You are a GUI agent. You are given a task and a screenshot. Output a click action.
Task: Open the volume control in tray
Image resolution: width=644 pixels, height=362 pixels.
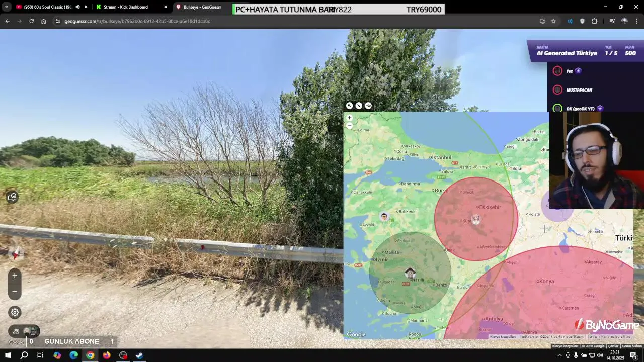(600, 355)
